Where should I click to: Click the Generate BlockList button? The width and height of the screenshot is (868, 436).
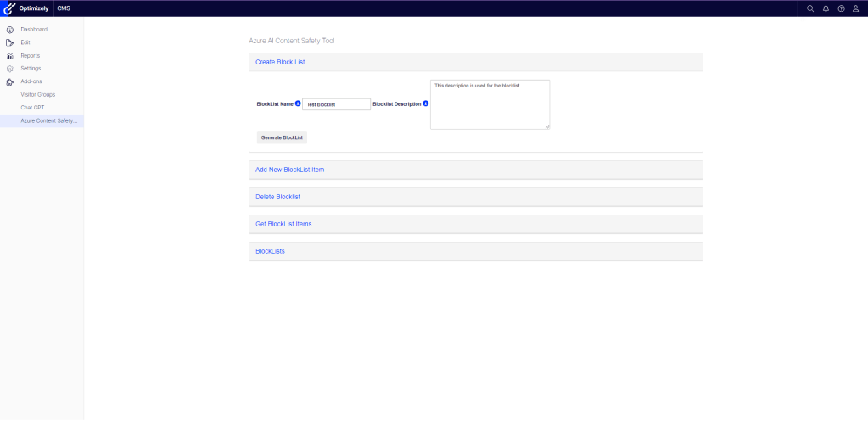(x=282, y=137)
